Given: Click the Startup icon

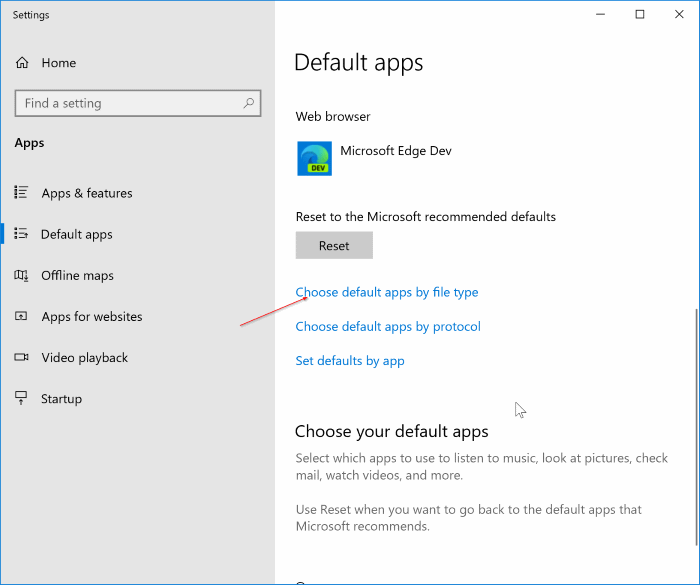Looking at the screenshot, I should [x=21, y=398].
